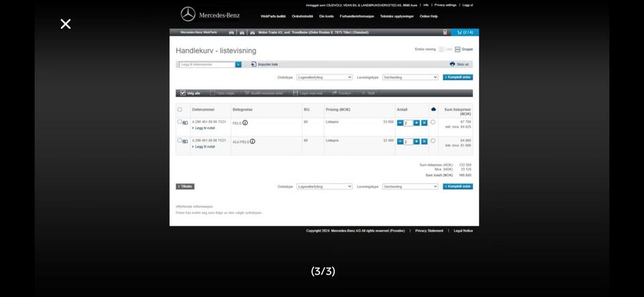Image resolution: width=644 pixels, height=297 pixels.
Task: Open the upper Ordretype dropdown
Action: 325,77
